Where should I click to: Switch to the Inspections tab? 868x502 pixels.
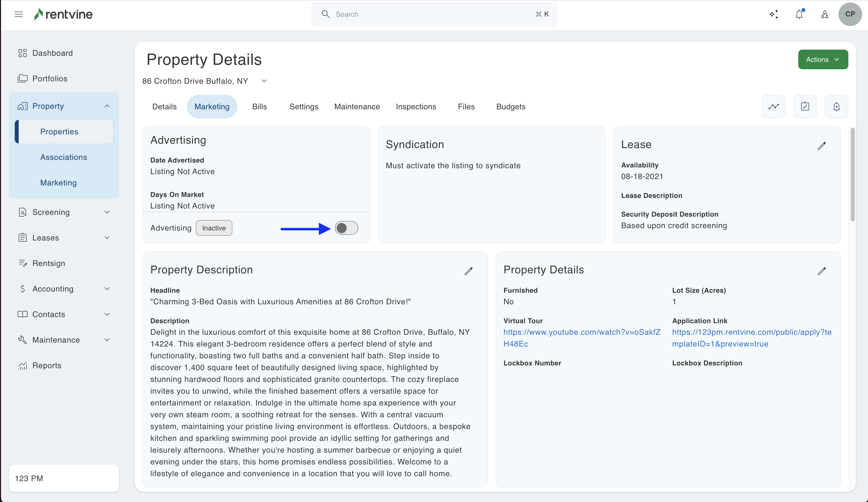tap(416, 106)
